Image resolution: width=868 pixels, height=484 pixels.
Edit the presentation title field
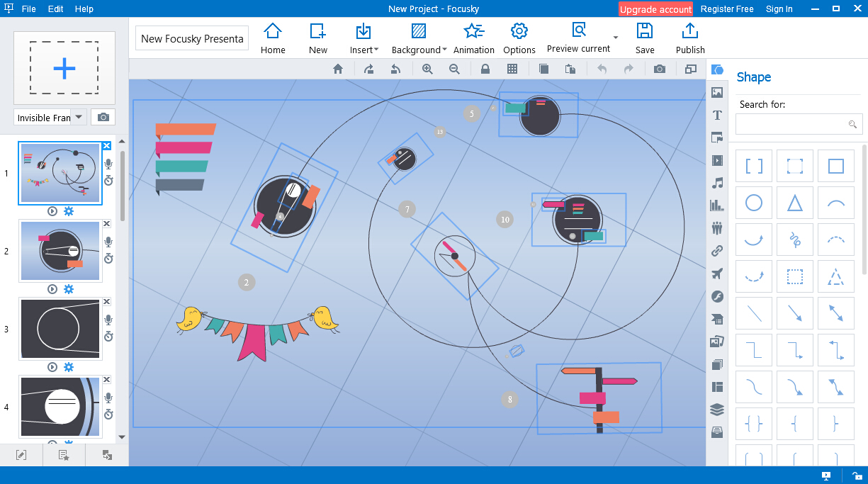click(192, 39)
